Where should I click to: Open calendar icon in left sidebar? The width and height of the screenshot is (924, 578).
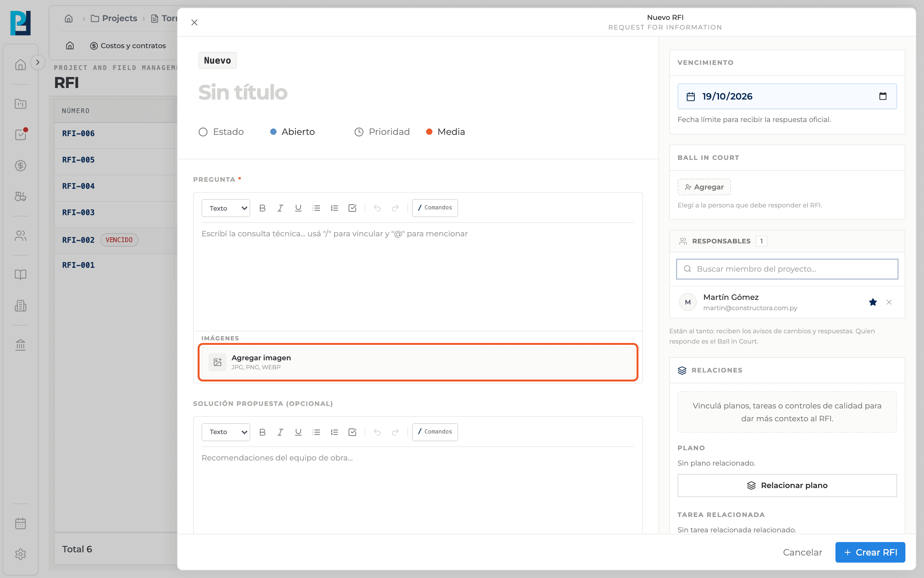21,523
